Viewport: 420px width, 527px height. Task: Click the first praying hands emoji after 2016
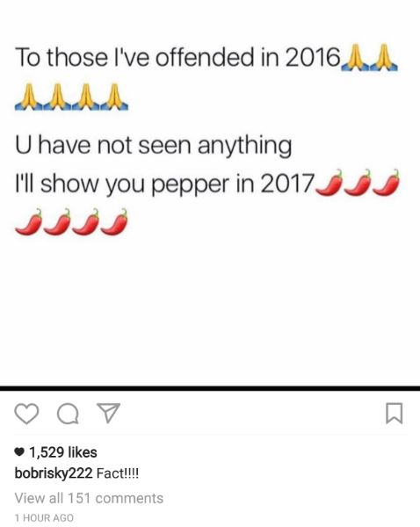[355, 57]
